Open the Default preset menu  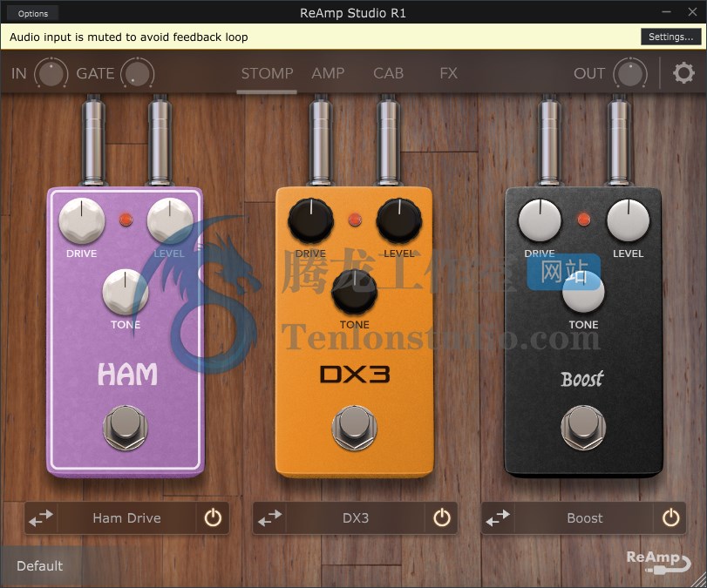[40, 566]
